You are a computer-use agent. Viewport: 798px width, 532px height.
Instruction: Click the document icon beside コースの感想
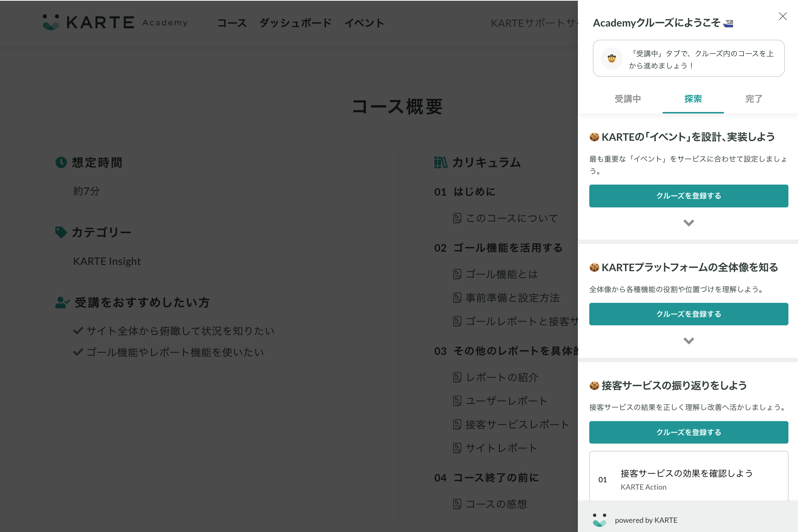[x=457, y=504]
